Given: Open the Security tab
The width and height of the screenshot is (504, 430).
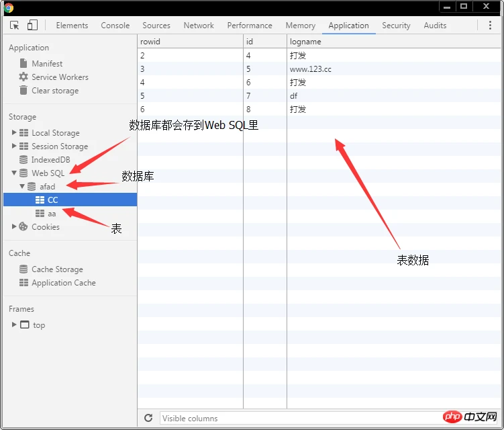Looking at the screenshot, I should (x=396, y=26).
